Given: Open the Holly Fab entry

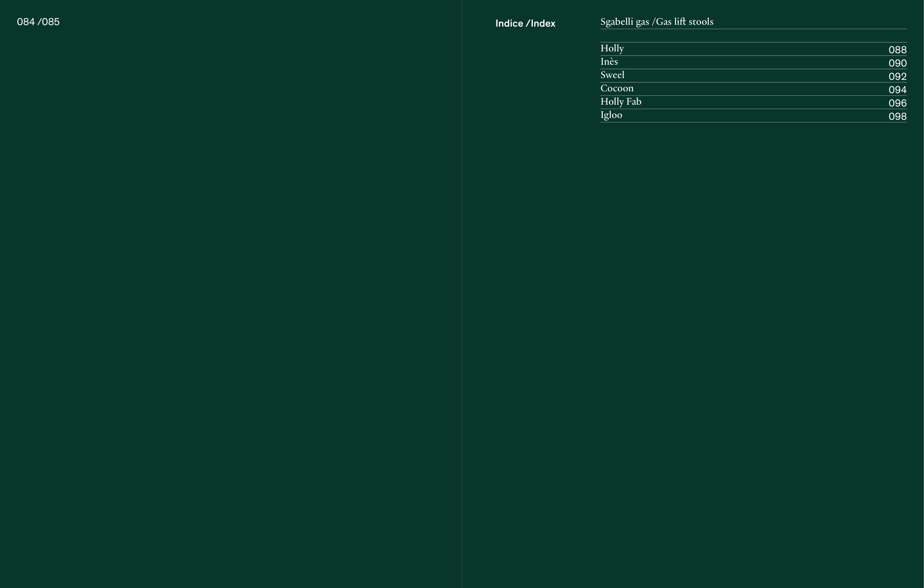Looking at the screenshot, I should point(620,102).
